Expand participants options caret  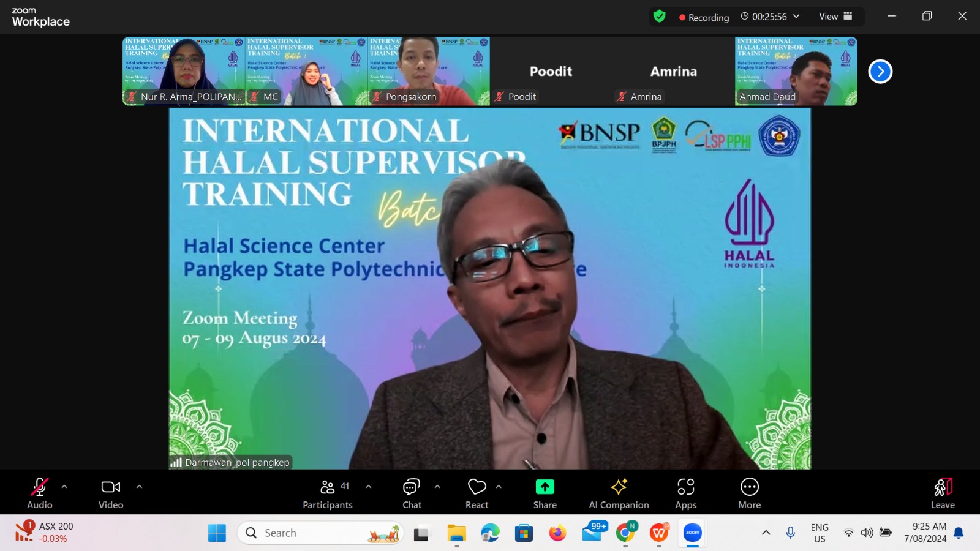click(368, 487)
